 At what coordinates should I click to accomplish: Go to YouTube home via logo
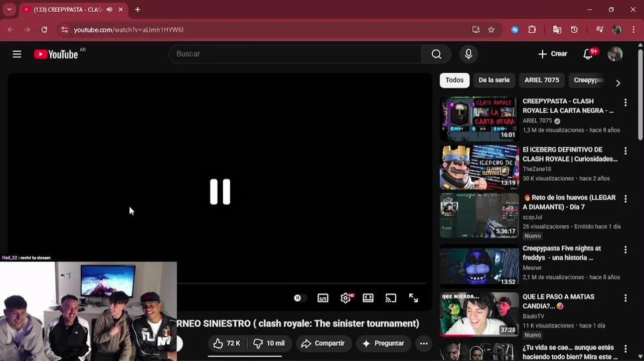pos(56,54)
